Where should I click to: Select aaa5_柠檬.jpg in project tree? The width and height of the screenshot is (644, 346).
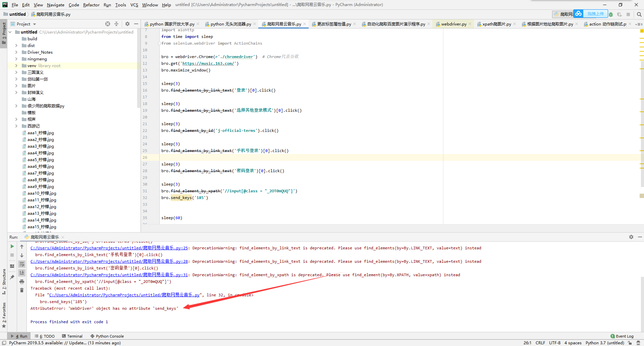[x=41, y=160]
